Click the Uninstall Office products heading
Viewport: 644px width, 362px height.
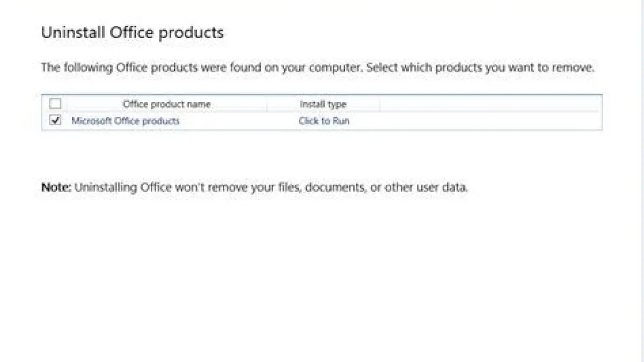point(132,33)
